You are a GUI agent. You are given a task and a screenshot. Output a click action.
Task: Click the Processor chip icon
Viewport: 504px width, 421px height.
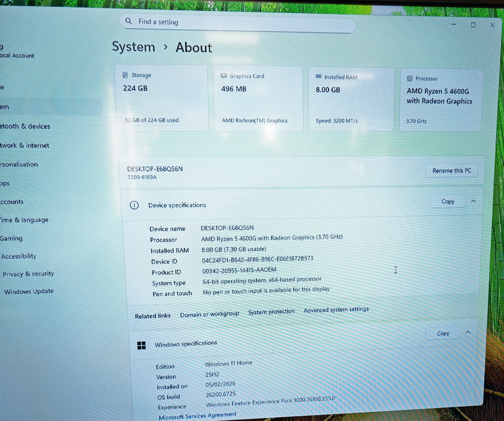[x=410, y=79]
